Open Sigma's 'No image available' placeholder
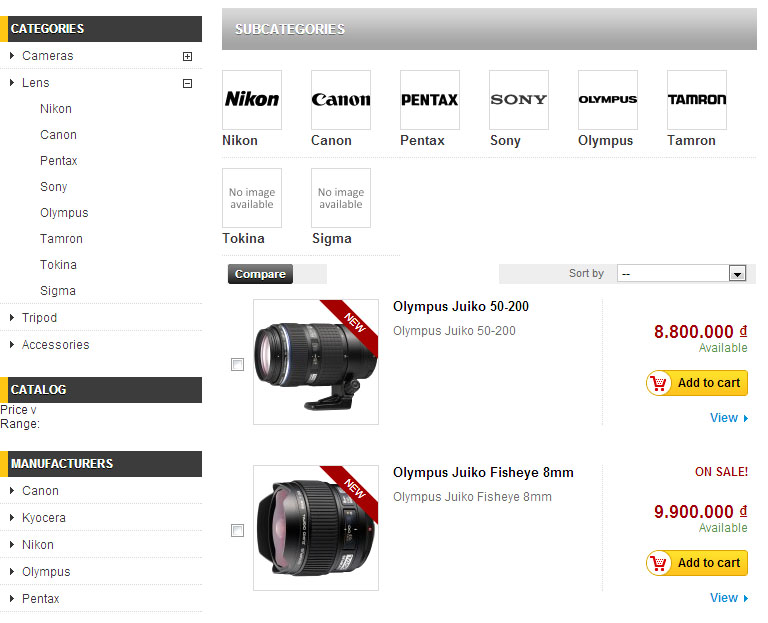This screenshot has height=623, width=768. [x=341, y=198]
